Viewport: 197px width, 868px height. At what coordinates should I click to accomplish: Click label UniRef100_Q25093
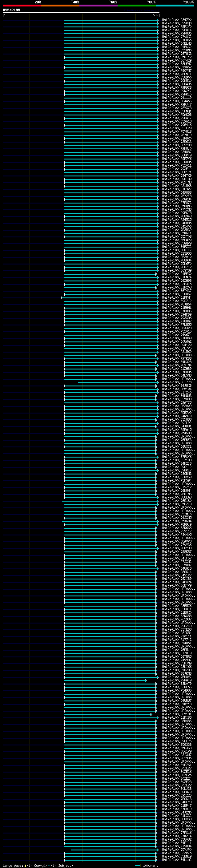176,399
